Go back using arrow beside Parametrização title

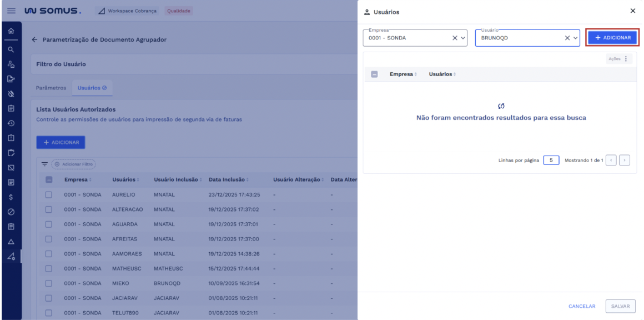pos(35,40)
